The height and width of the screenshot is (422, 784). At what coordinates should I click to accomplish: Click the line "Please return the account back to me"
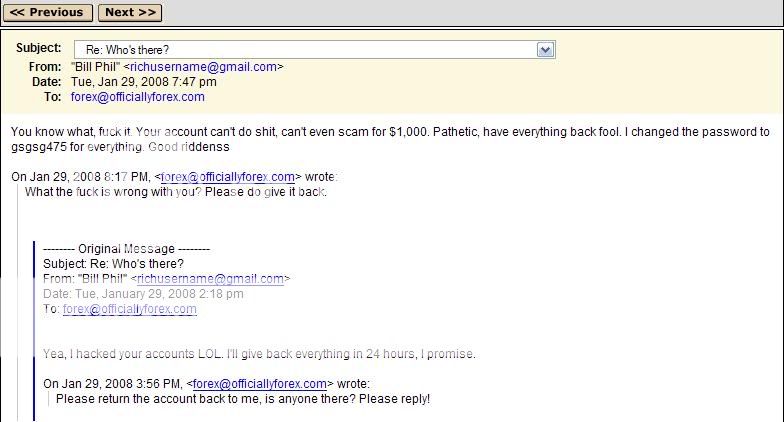tap(243, 399)
